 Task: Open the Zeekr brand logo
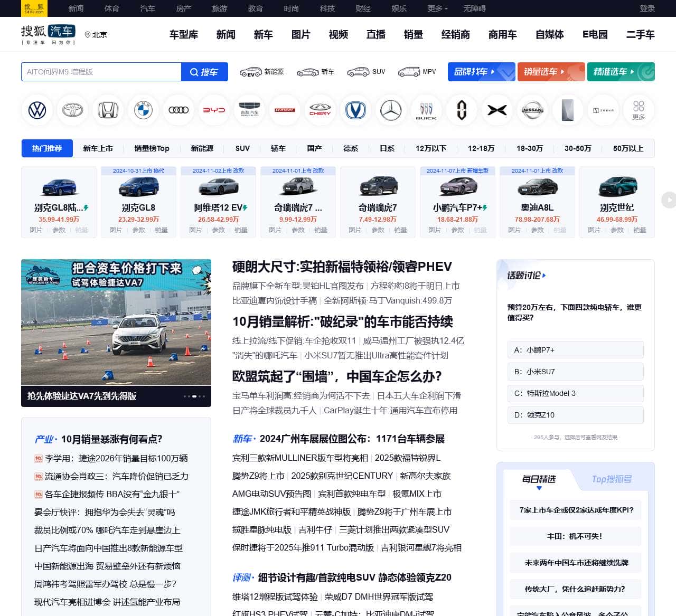point(603,110)
